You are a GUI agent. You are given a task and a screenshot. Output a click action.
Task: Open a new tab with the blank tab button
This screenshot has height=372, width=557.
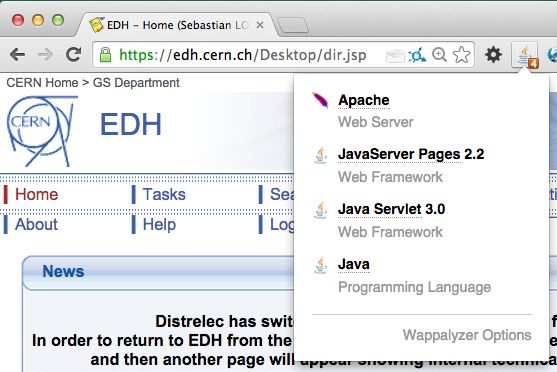coord(293,26)
